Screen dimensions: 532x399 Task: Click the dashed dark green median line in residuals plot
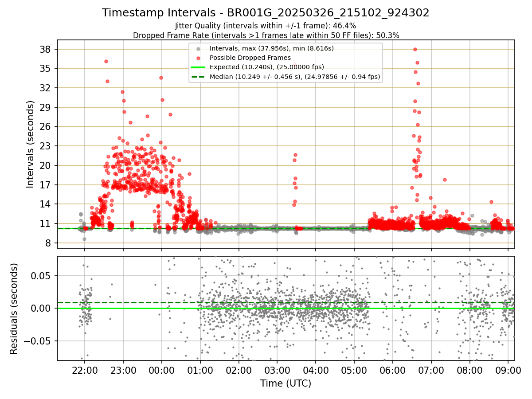tap(286, 303)
